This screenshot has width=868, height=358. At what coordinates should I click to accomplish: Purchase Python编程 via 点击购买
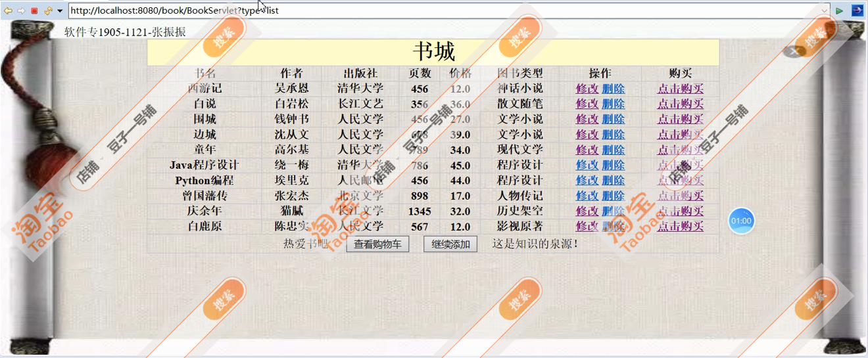(680, 180)
